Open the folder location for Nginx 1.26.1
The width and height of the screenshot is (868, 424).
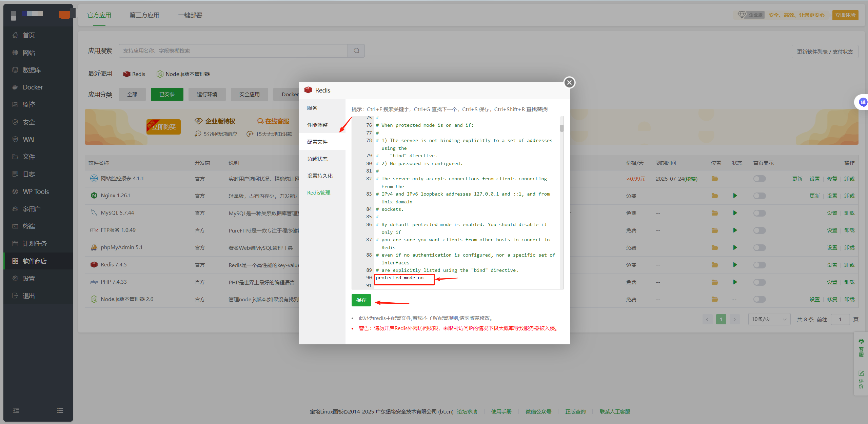coord(715,196)
